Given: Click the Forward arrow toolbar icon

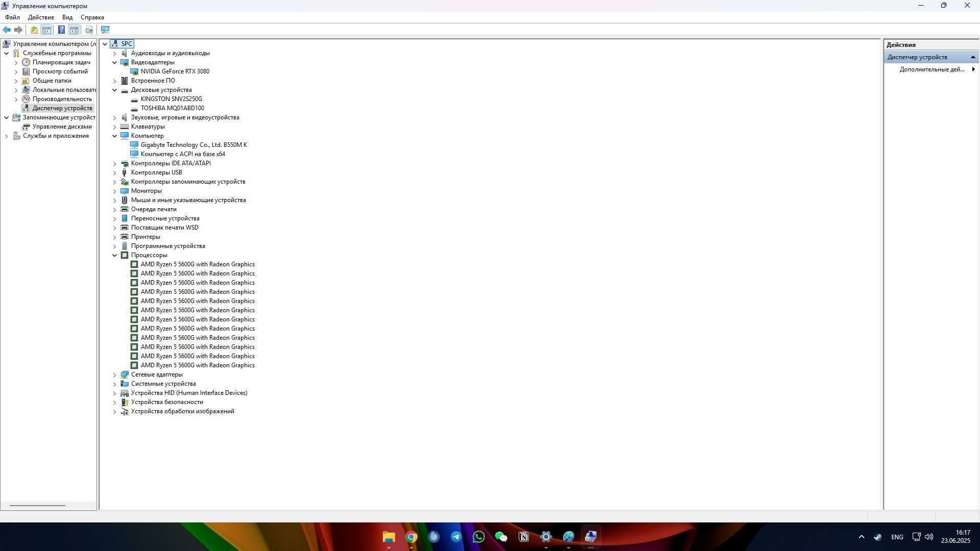Looking at the screenshot, I should tap(18, 30).
